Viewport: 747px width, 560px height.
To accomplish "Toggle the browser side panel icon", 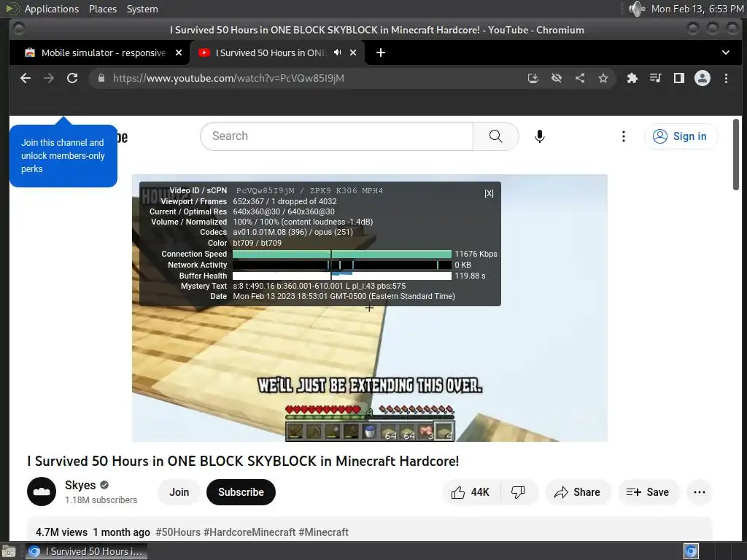I will pyautogui.click(x=679, y=78).
